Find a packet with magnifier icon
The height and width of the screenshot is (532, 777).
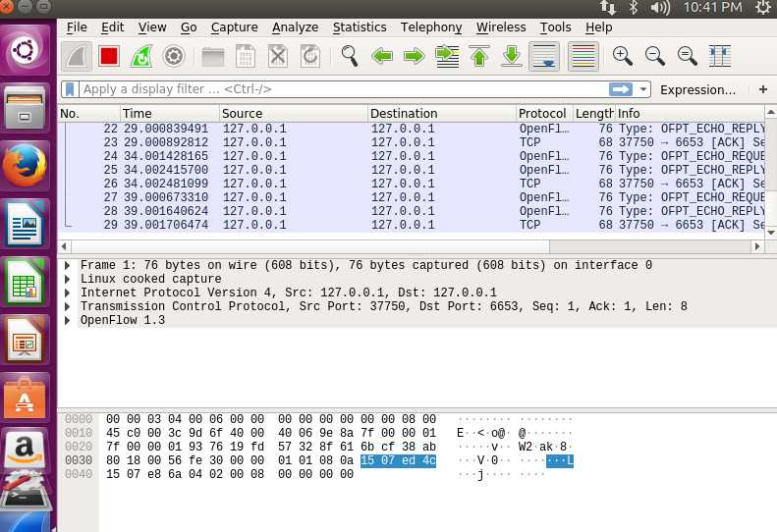(x=350, y=56)
